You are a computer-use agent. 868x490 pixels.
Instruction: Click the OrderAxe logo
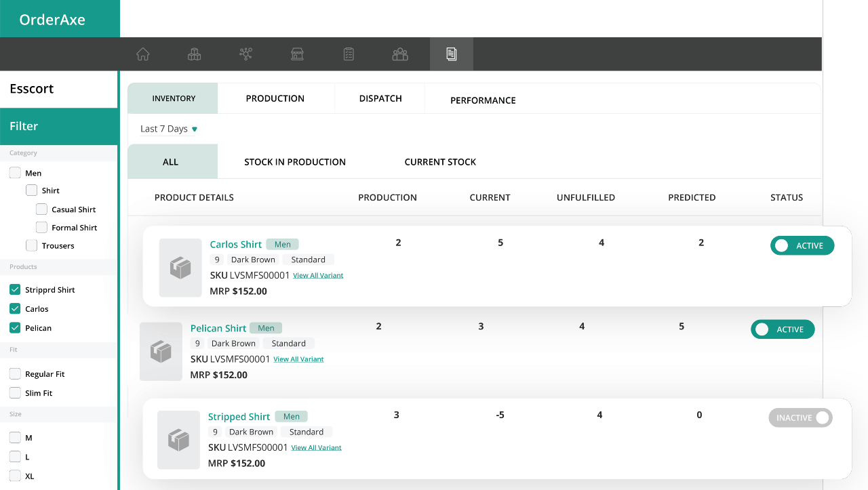(x=52, y=20)
